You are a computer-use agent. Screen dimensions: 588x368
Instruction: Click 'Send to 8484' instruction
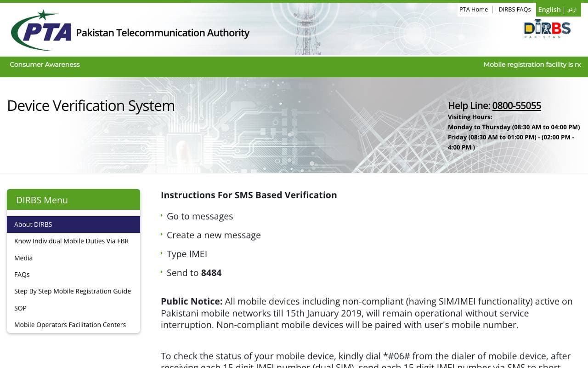pyautogui.click(x=194, y=273)
